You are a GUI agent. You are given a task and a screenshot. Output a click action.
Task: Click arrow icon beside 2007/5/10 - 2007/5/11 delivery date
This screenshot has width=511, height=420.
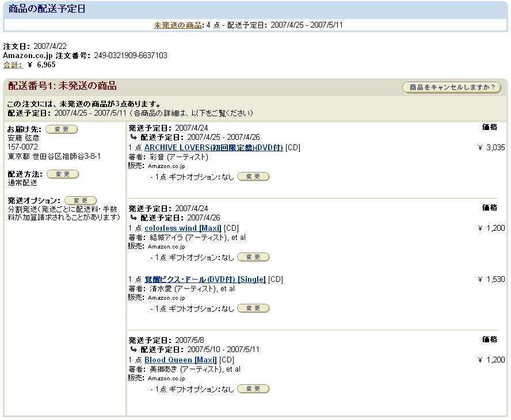tap(134, 349)
